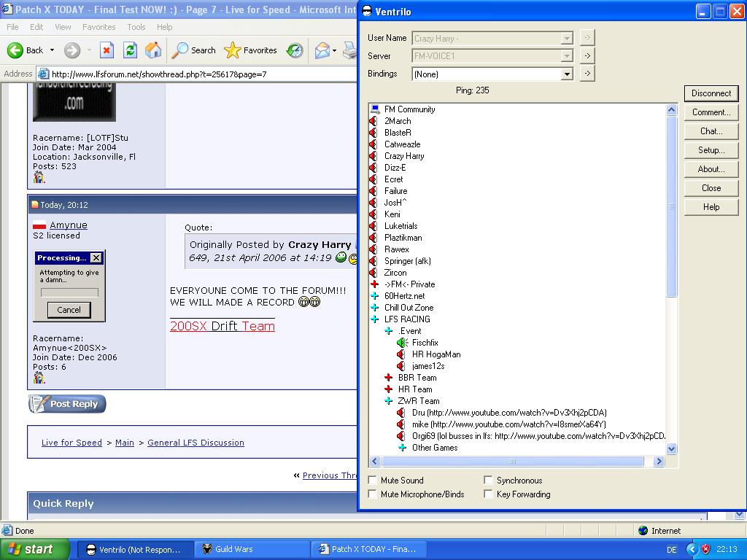
Task: Open the Server dropdown in Ventrilo
Action: tap(566, 56)
